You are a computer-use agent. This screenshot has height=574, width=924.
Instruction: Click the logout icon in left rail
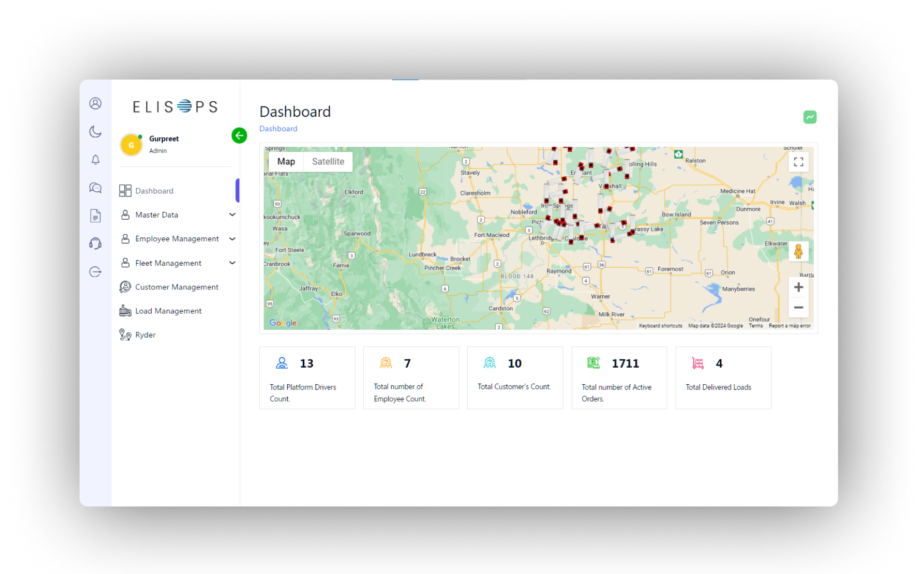coord(95,272)
